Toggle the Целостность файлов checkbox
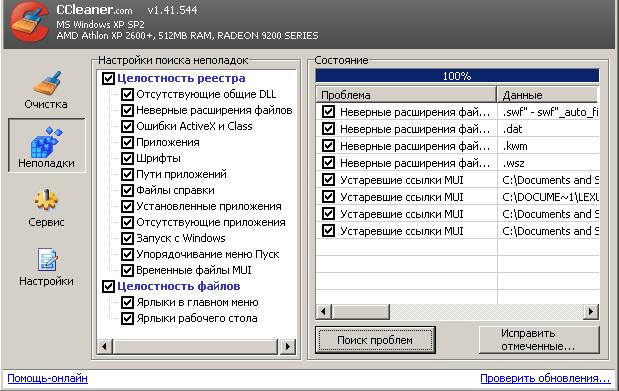This screenshot has width=619, height=391. [x=108, y=286]
